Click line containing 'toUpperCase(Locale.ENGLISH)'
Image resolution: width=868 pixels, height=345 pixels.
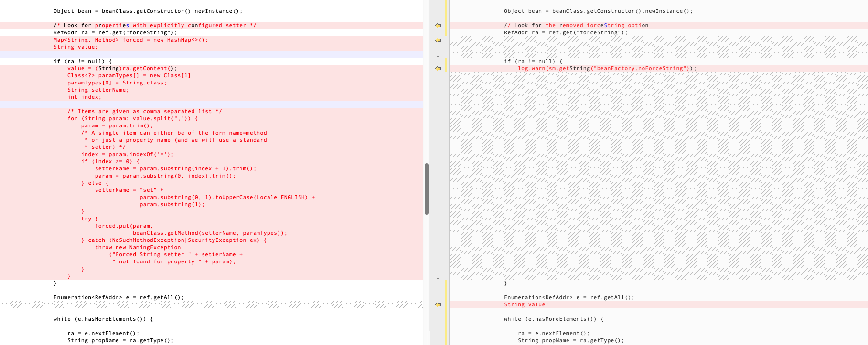[227, 198]
